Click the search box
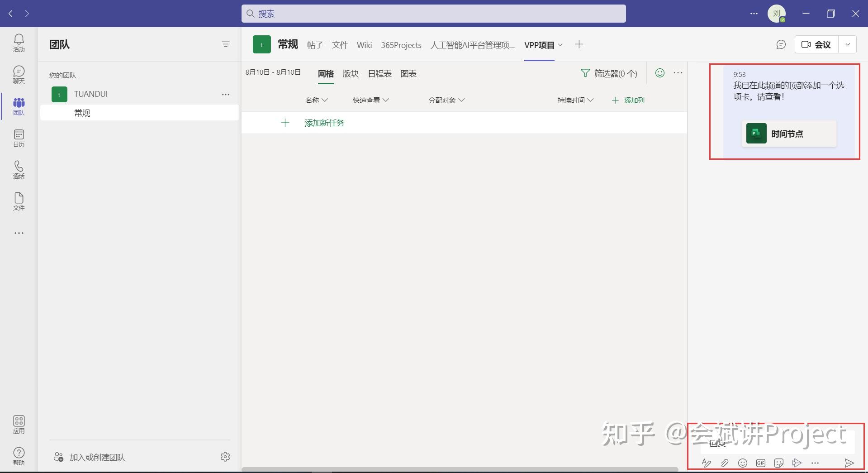Viewport: 868px width, 473px height. 433,14
